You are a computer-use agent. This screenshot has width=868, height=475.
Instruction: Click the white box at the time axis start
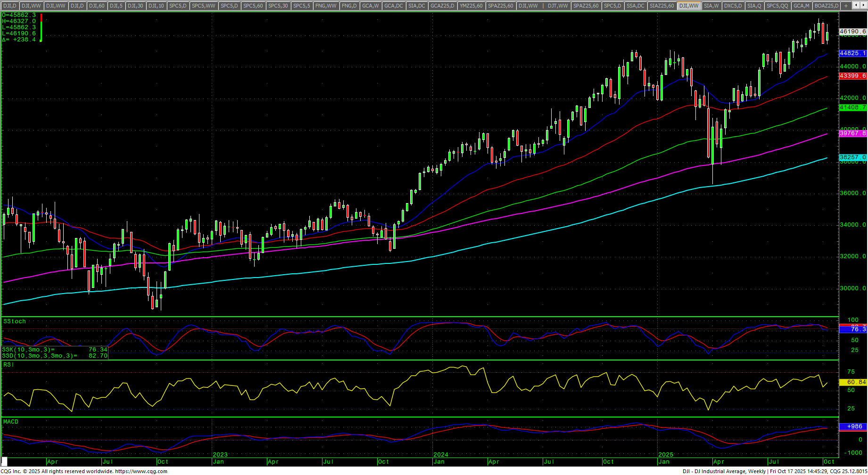point(4,462)
